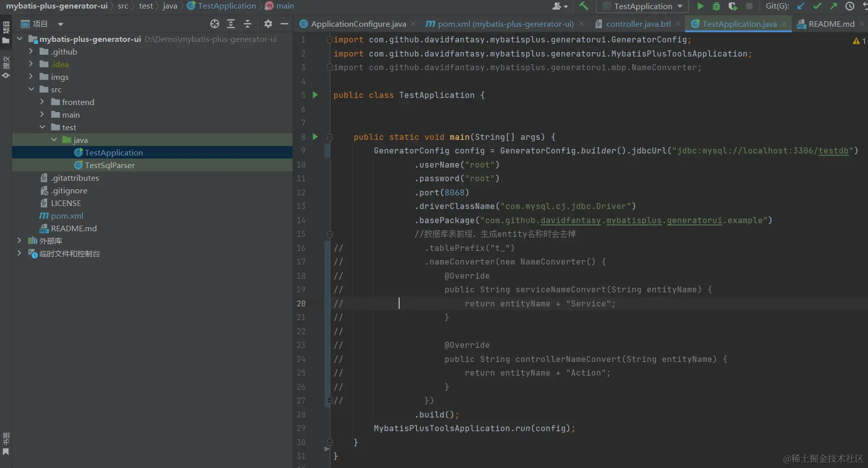Click the locate-opened-file target icon
Viewport: 868px width, 468px height.
point(215,24)
